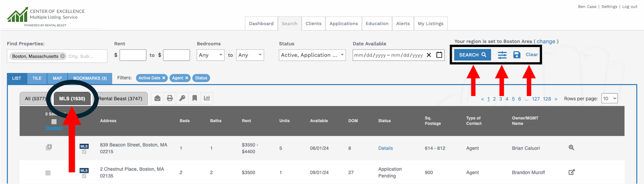
Task: Click the Status filter chip
Action: (201, 78)
